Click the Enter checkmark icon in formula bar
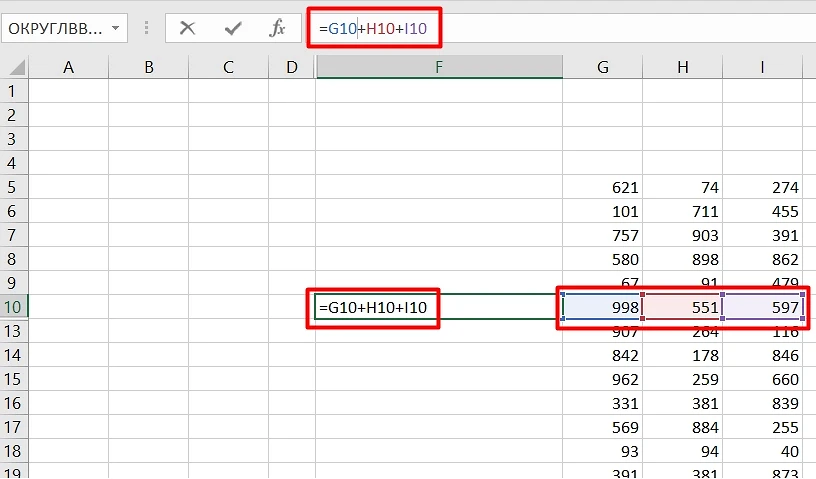 pyautogui.click(x=233, y=28)
